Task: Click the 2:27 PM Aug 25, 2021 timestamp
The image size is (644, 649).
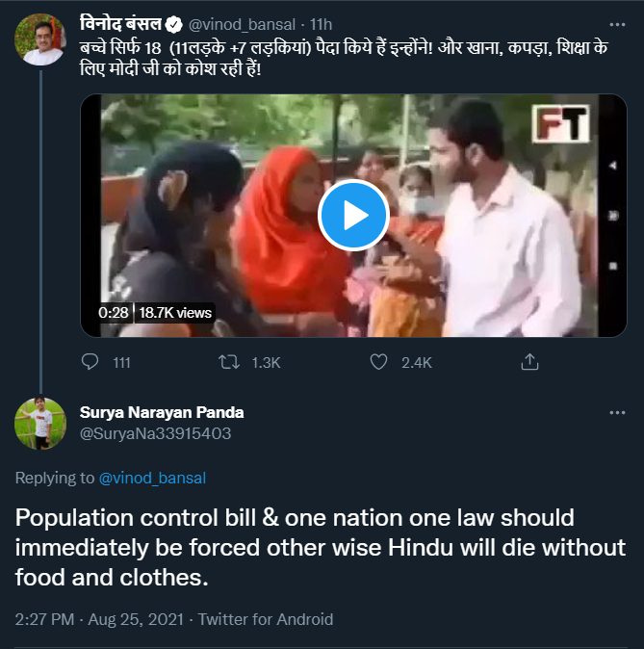Action: coord(99,619)
